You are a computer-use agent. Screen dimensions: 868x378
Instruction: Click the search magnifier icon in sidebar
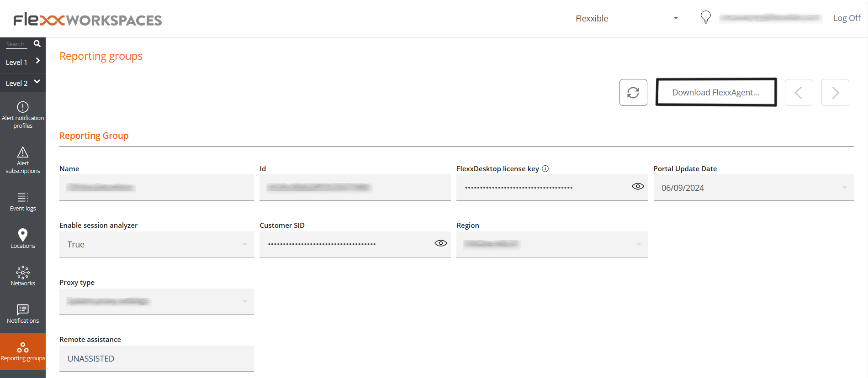pyautogui.click(x=37, y=43)
